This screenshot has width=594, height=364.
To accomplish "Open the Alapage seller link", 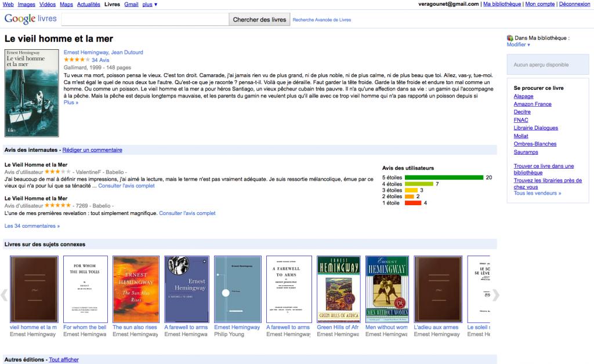I will pyautogui.click(x=524, y=96).
